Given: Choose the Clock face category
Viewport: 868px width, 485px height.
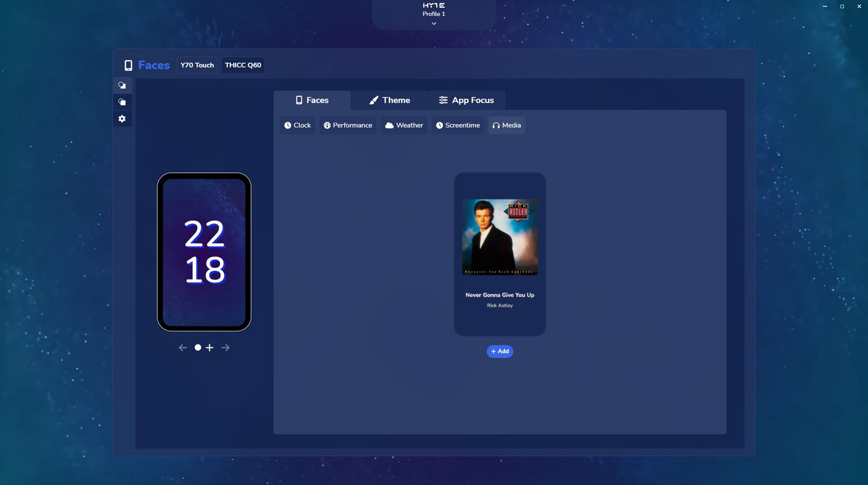Looking at the screenshot, I should click(298, 125).
